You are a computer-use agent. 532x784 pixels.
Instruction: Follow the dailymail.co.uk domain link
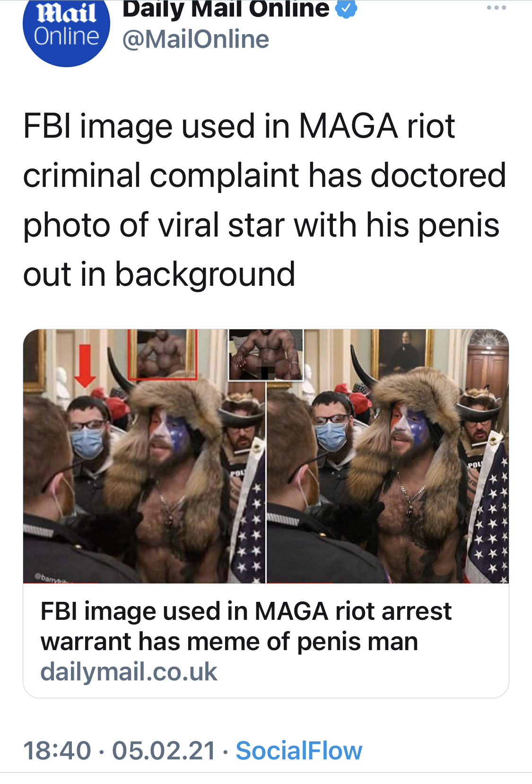click(129, 671)
